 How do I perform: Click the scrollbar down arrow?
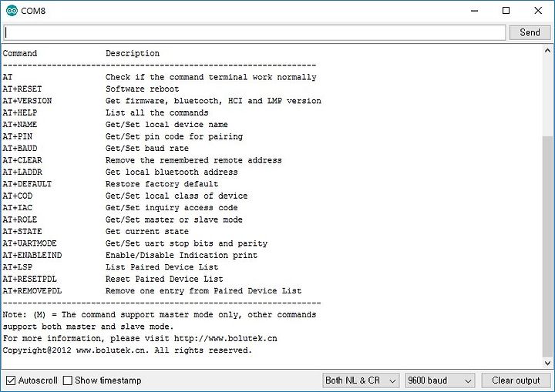click(547, 363)
